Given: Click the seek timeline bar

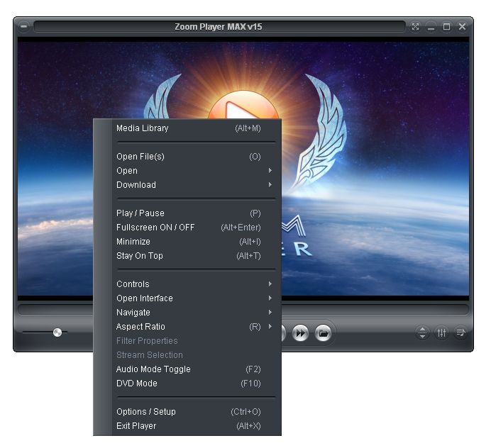Looking at the screenshot, I should coord(375,309).
